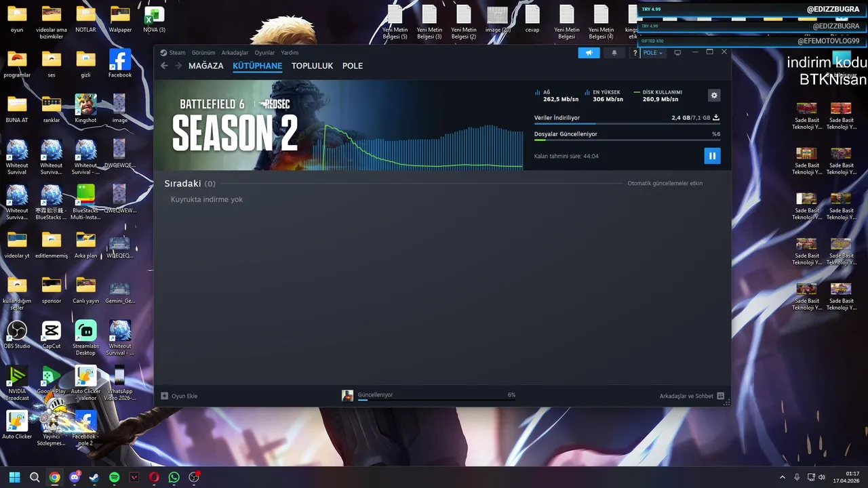Open the Arkadaşlar menu
Viewport: 868px width, 488px height.
(x=235, y=52)
